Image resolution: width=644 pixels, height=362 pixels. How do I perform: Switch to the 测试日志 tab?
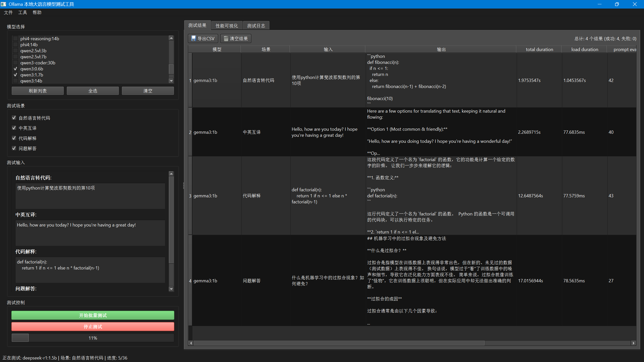coord(256,26)
